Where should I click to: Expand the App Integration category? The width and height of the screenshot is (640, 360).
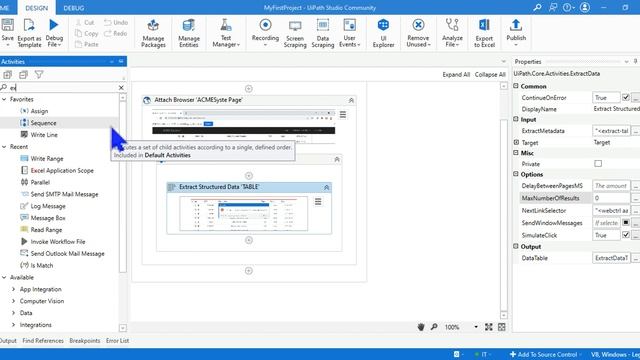[x=13, y=289]
